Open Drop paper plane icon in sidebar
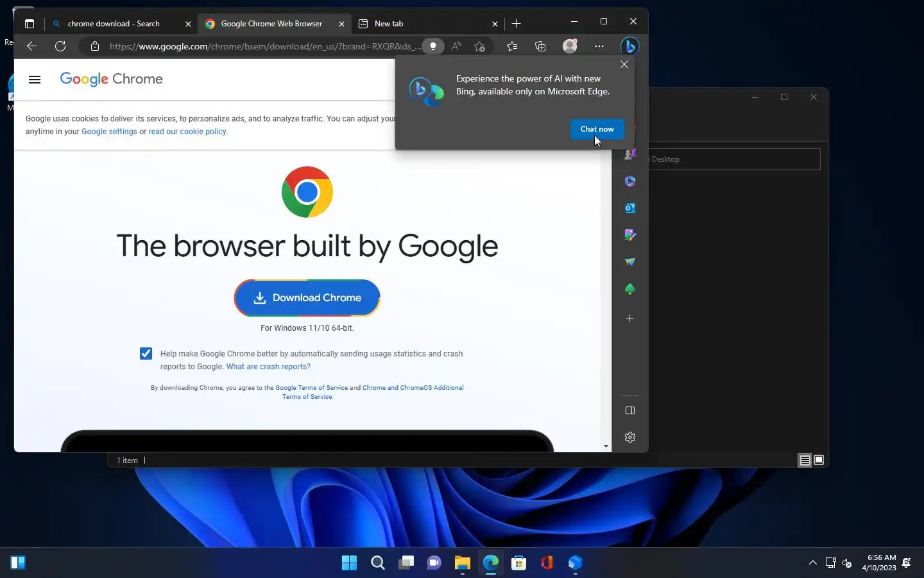 click(630, 262)
